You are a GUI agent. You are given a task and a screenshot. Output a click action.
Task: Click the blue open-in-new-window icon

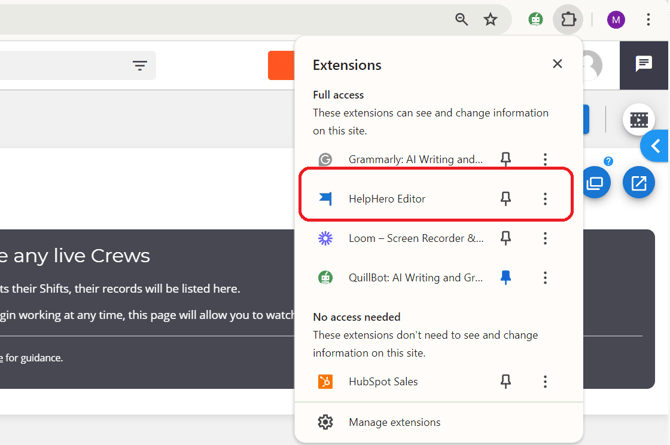point(638,183)
